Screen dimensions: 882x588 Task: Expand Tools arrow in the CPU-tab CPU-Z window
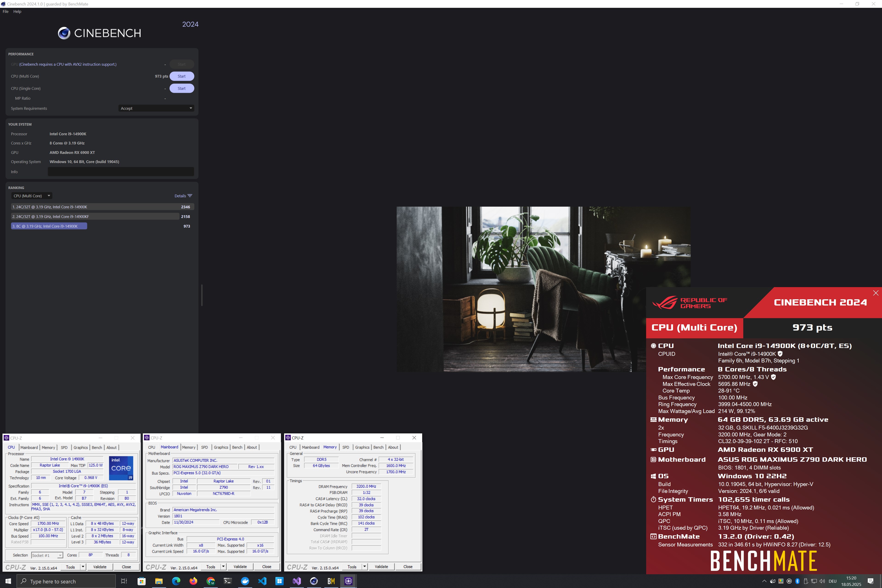pos(83,567)
